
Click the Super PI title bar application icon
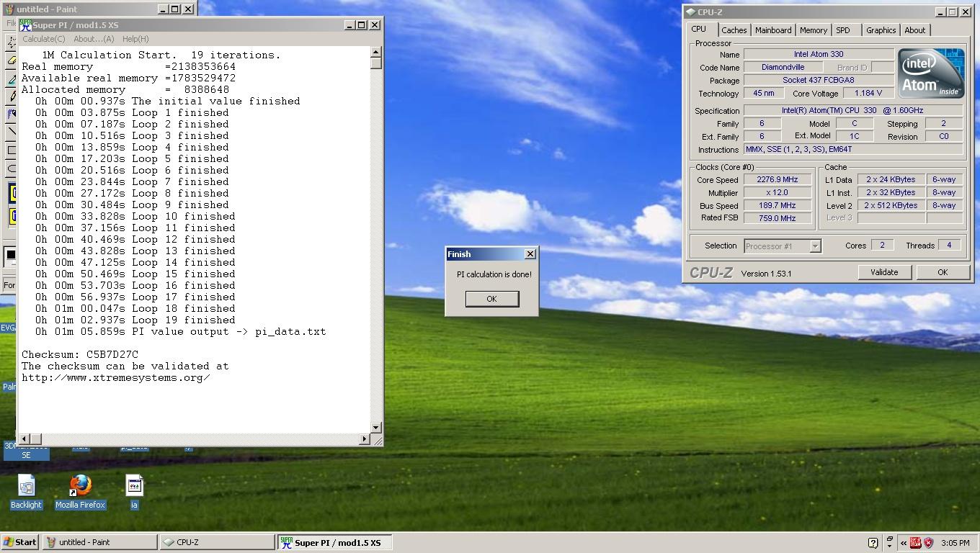[26, 24]
